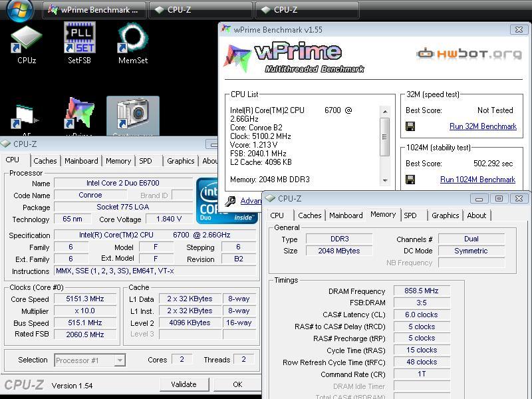Viewport: 532px width, 399px height.
Task: Open the CPUz desktop shortcut
Action: click(27, 45)
